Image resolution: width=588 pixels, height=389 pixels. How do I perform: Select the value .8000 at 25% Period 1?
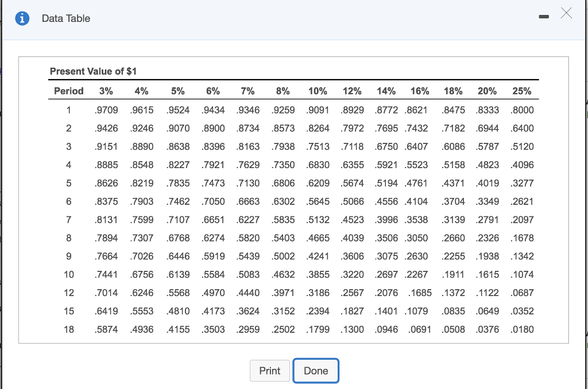[521, 110]
